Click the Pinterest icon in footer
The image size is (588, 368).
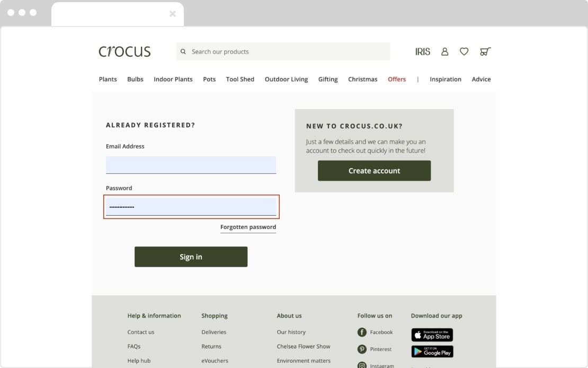click(362, 349)
